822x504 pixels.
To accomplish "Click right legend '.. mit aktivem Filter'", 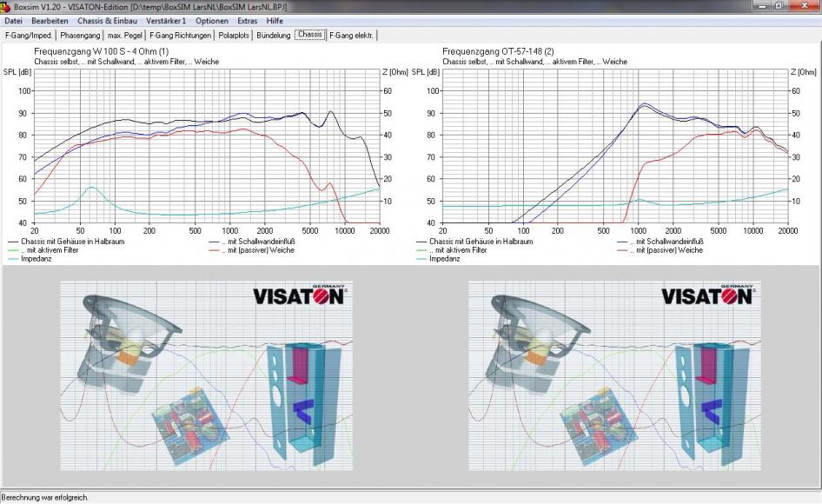I will click(x=458, y=250).
